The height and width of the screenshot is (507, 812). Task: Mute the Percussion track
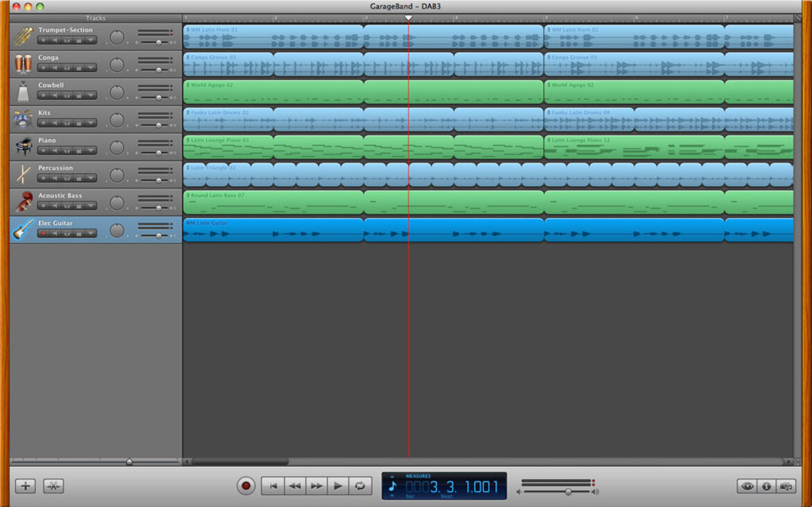pyautogui.click(x=55, y=178)
